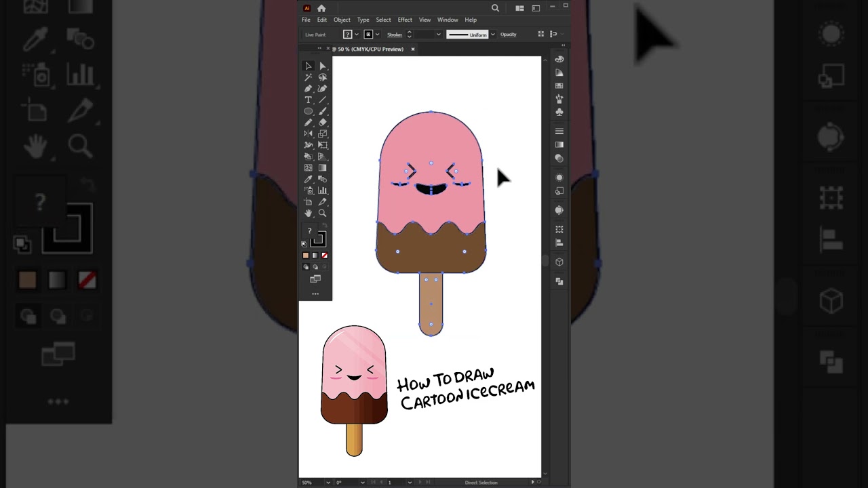The image size is (868, 488).
Task: Select the Pencil tool
Action: pos(308,123)
